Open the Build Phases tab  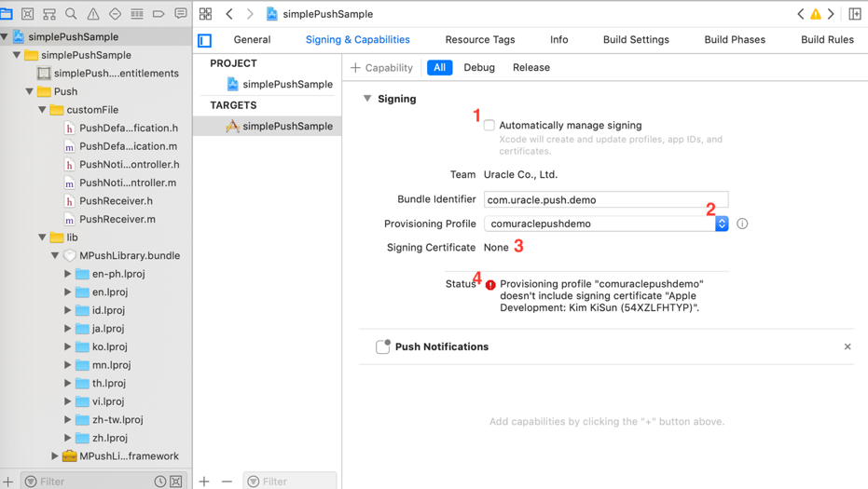pyautogui.click(x=735, y=40)
